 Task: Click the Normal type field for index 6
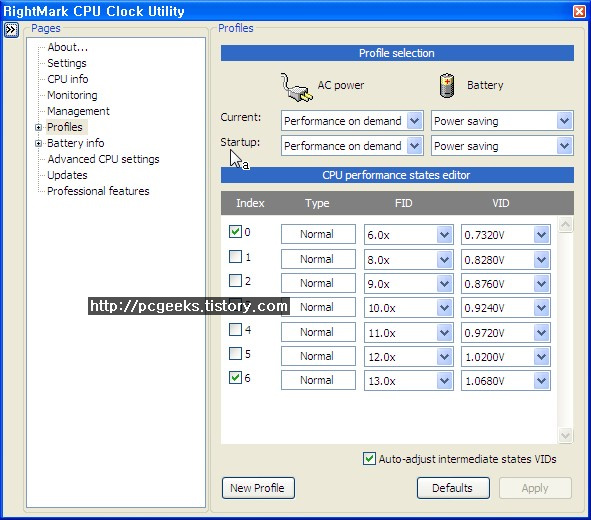pyautogui.click(x=318, y=380)
